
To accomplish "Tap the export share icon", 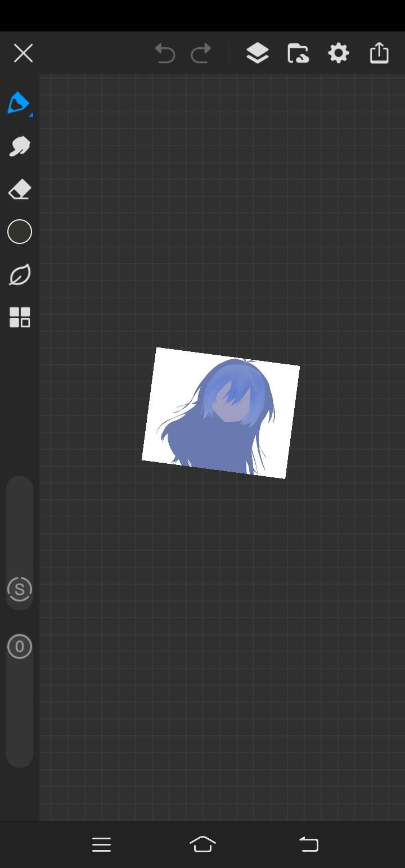I will [x=379, y=53].
